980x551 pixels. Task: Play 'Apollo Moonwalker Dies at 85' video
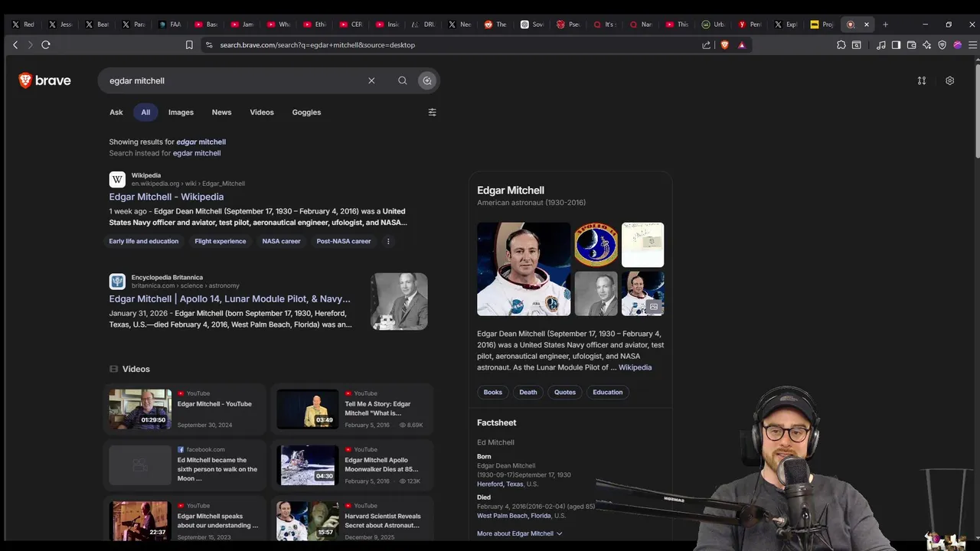(x=307, y=465)
